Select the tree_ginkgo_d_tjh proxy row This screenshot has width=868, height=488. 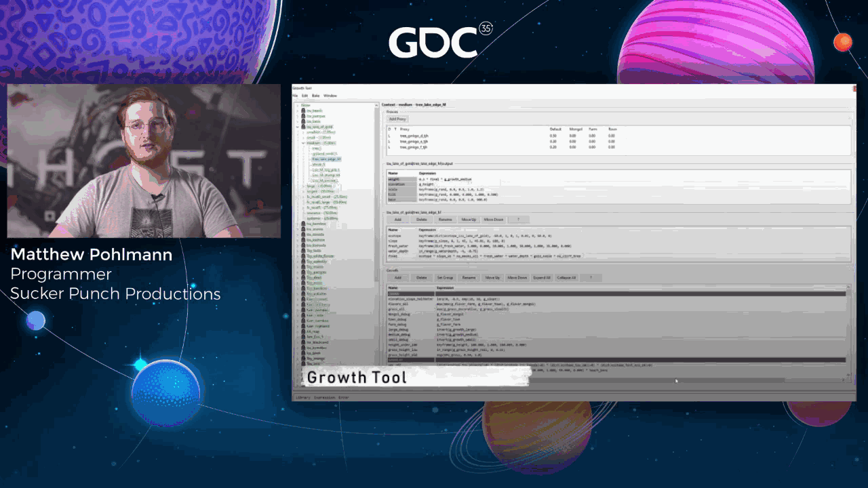619,136
